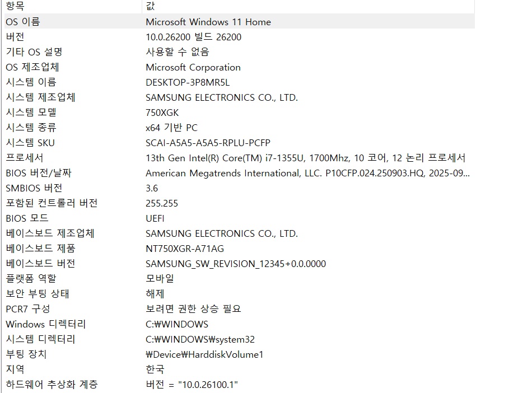This screenshot has height=393, width=532.
Task: Select the 버전 row showing build 26200
Action: point(15,37)
